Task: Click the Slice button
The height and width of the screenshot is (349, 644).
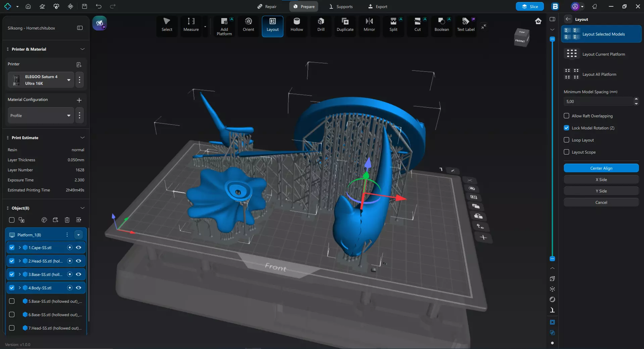Action: [530, 6]
